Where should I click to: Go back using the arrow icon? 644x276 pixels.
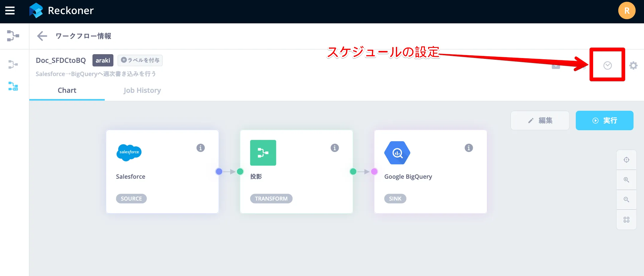[42, 36]
